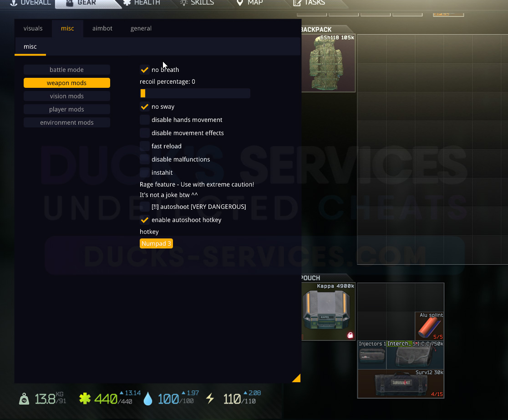This screenshot has width=508, height=420.
Task: Select the 6Sh118 backpack item
Action: (x=328, y=63)
